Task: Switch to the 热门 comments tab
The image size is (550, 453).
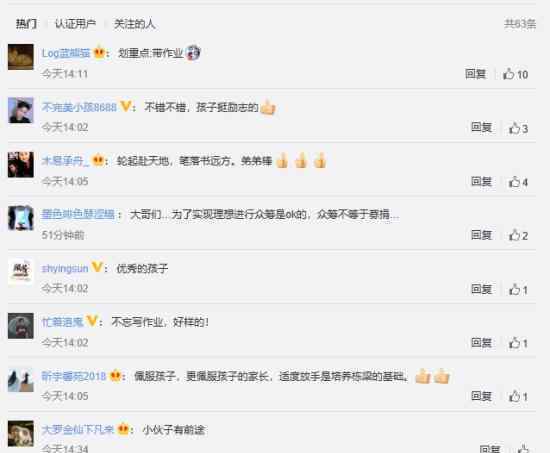Action: point(26,24)
